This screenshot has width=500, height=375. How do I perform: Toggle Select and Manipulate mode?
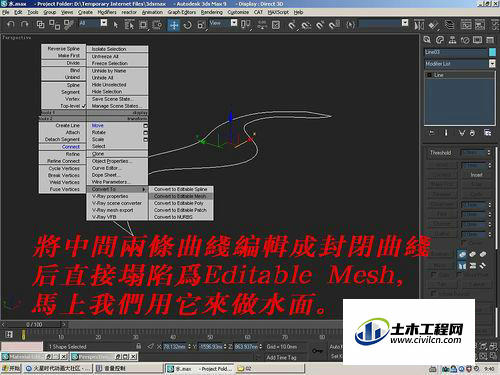pos(262,25)
